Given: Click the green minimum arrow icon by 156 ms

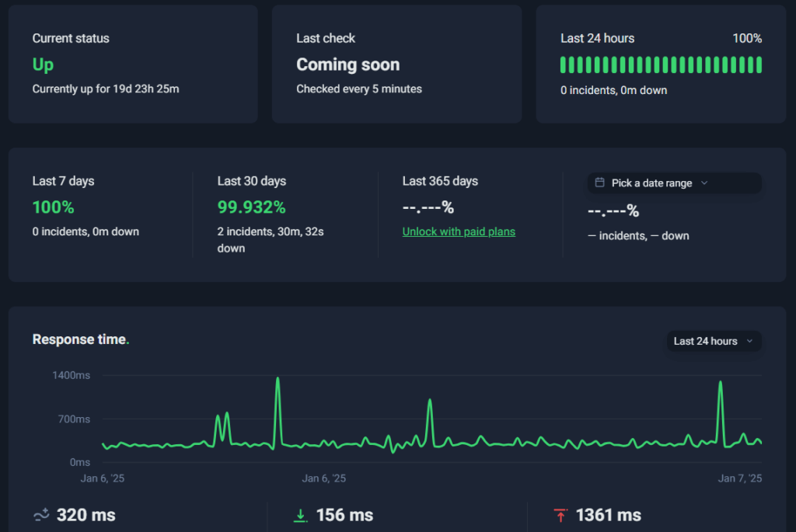Looking at the screenshot, I should [x=300, y=515].
